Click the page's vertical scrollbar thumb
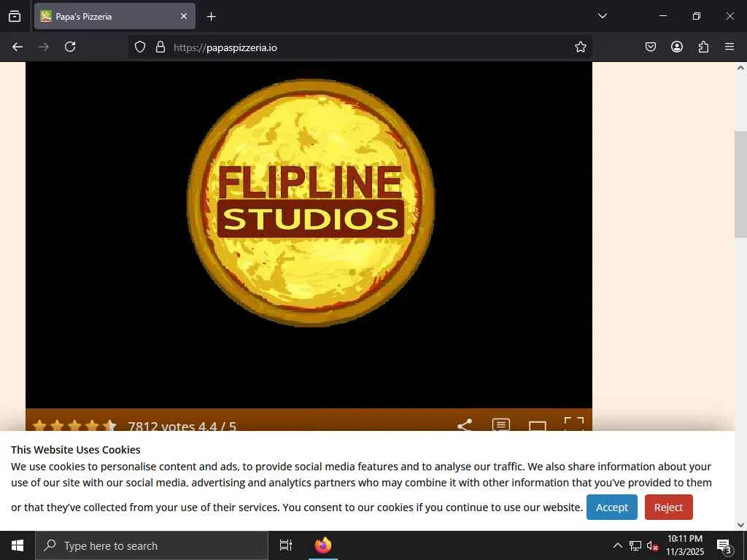 (x=740, y=184)
